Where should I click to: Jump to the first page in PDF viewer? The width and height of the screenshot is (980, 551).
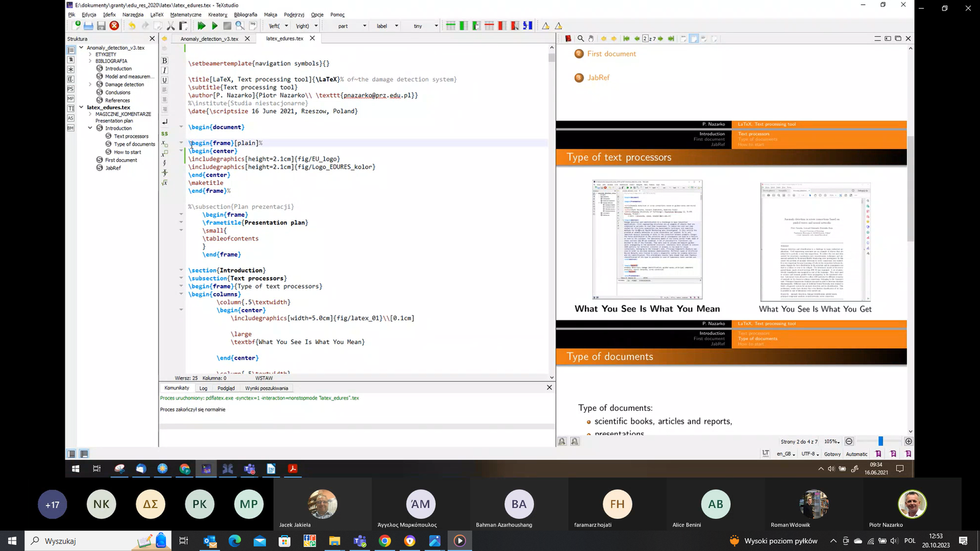coord(626,39)
